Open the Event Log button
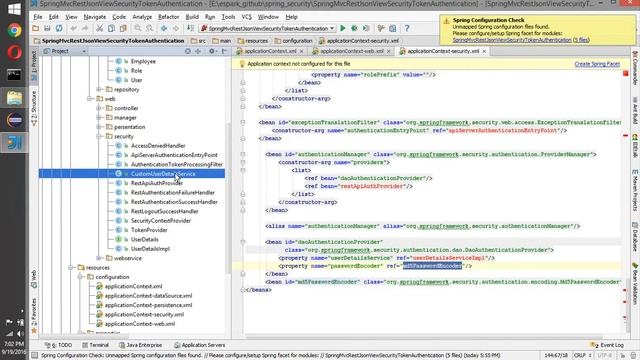The image size is (640, 360). 607,345
